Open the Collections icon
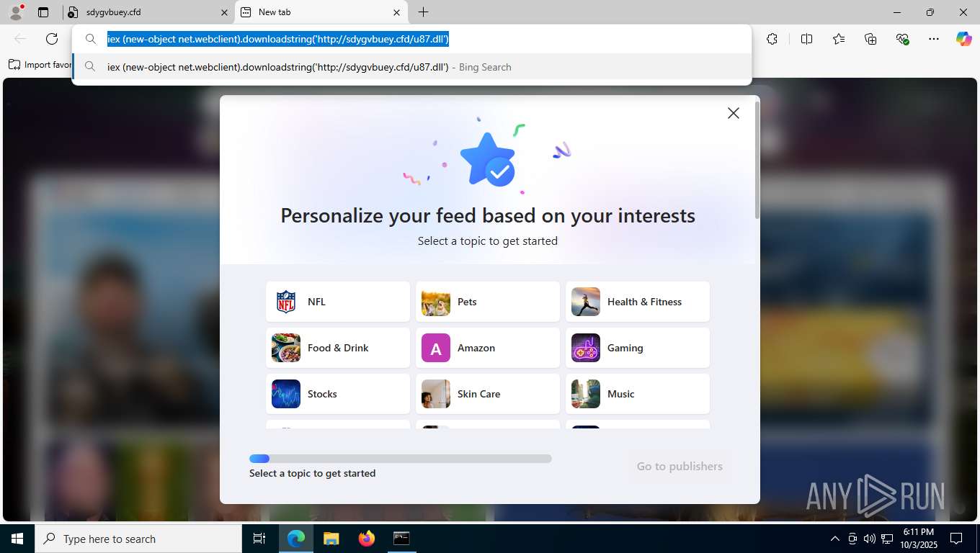Viewport: 980px width, 553px height. coord(870,39)
